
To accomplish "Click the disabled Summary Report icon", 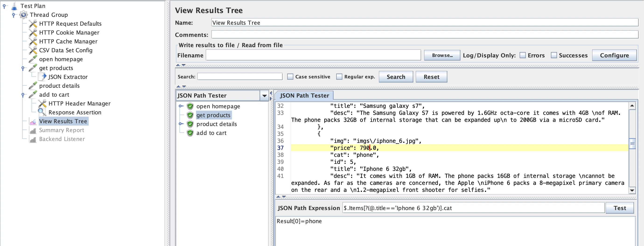I will click(x=33, y=130).
